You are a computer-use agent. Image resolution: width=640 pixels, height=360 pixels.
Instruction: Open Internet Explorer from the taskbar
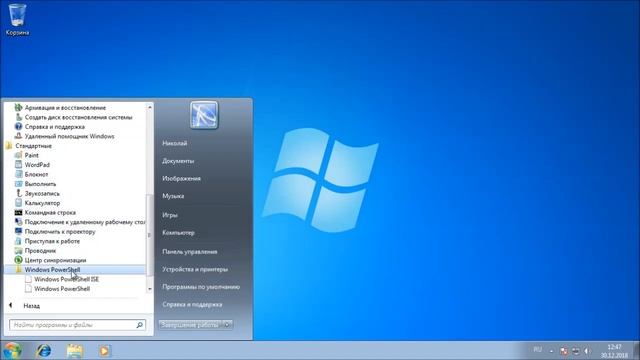44,350
